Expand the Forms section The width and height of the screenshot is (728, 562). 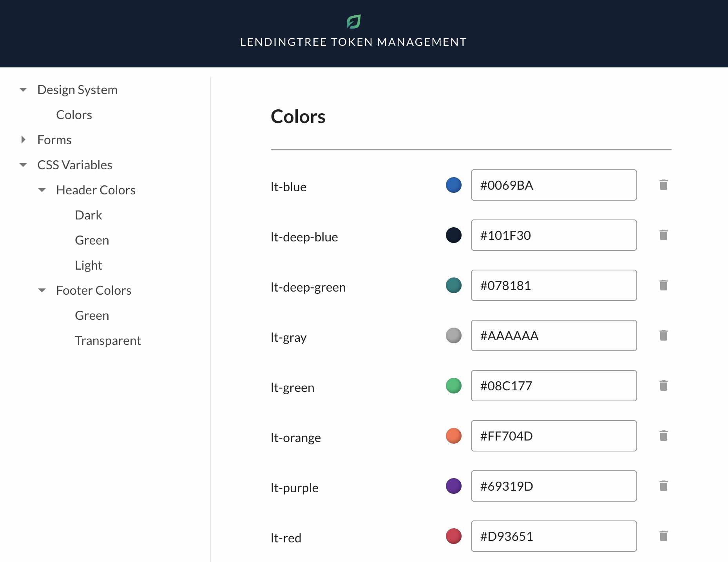[23, 140]
